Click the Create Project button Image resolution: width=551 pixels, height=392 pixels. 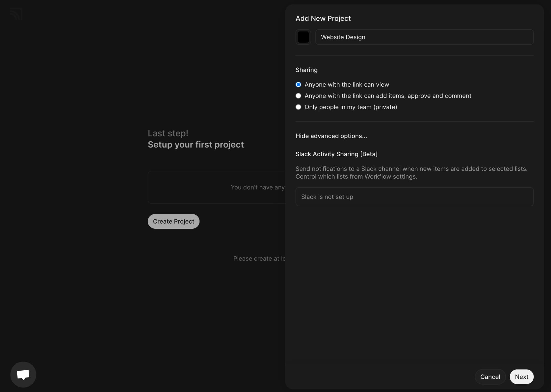tap(173, 221)
